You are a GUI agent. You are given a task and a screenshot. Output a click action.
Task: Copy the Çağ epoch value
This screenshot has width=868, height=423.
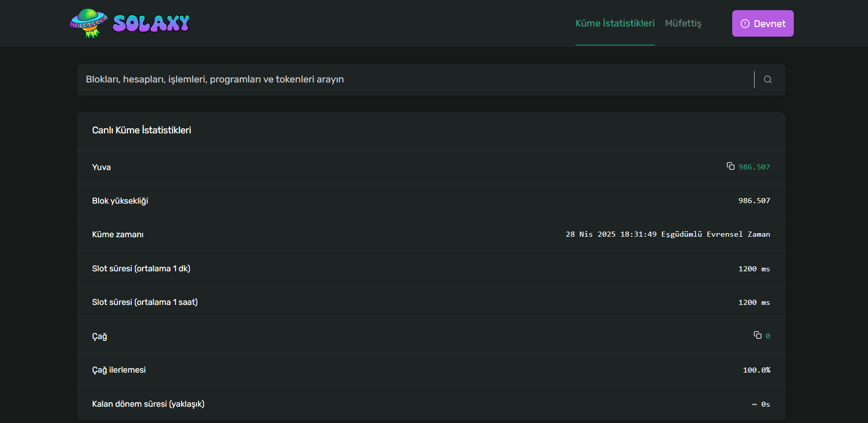coord(758,335)
